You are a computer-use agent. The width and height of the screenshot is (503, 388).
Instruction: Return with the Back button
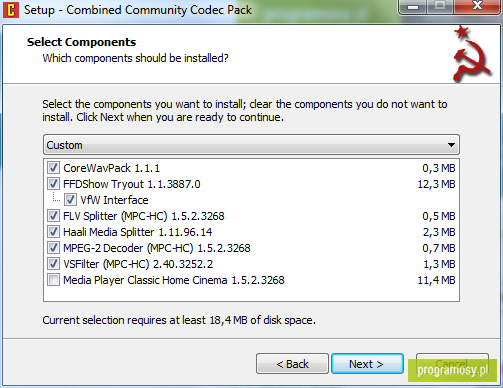(292, 364)
